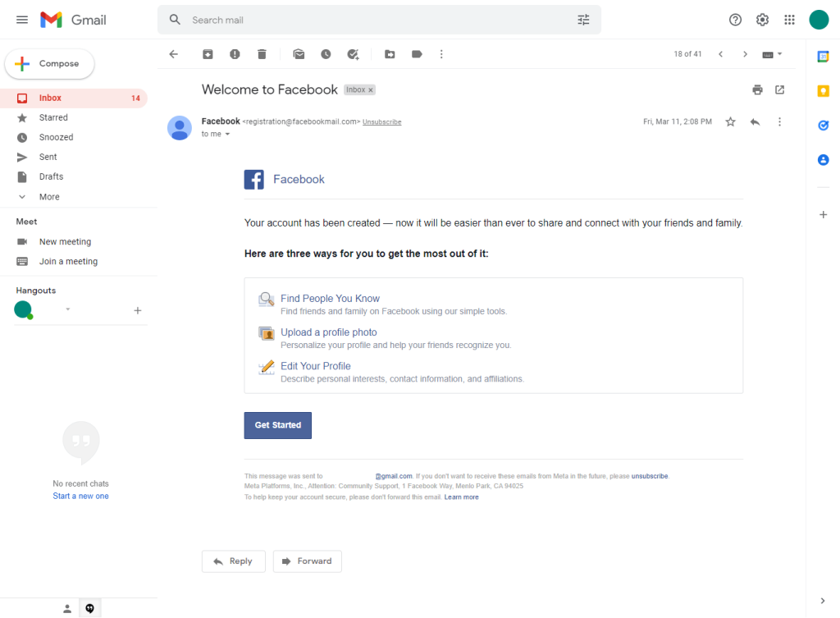Click the Learn more link
Image resolution: width=840 pixels, height=618 pixels.
click(x=461, y=497)
